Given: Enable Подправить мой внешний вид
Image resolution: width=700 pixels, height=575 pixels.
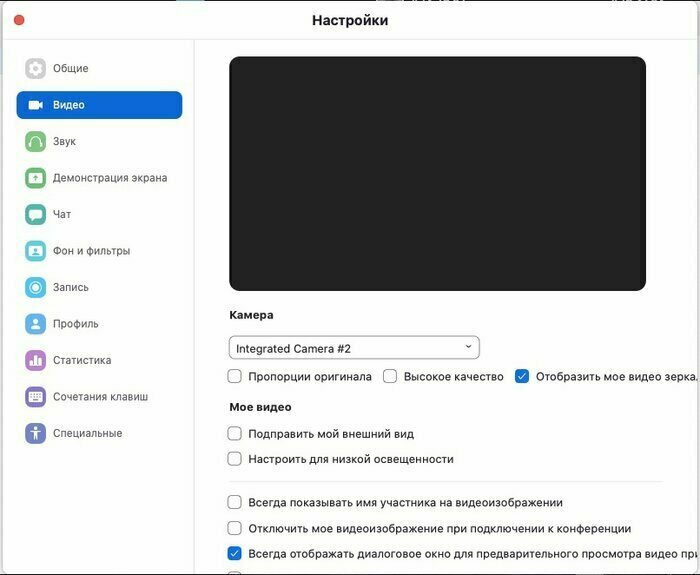Looking at the screenshot, I should (234, 433).
